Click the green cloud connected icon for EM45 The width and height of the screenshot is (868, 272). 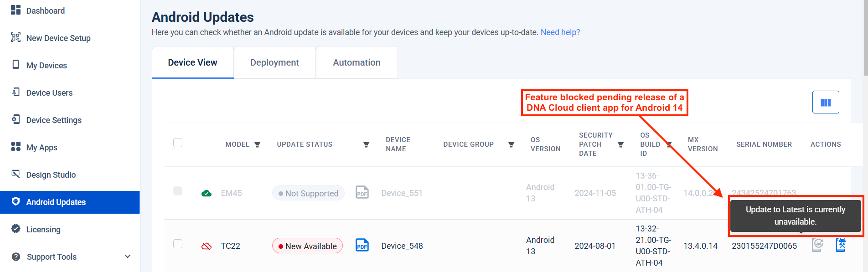pos(207,193)
